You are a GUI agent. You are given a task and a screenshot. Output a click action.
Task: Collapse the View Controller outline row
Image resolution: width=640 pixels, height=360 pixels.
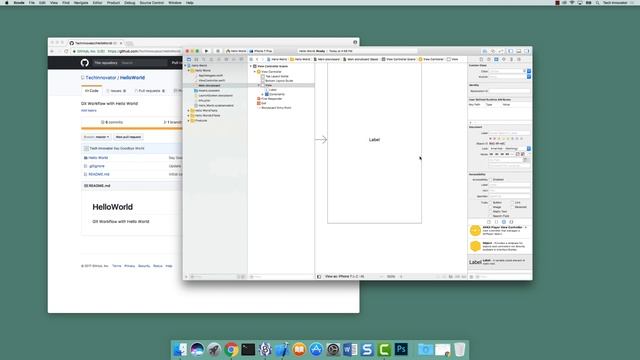click(255, 71)
